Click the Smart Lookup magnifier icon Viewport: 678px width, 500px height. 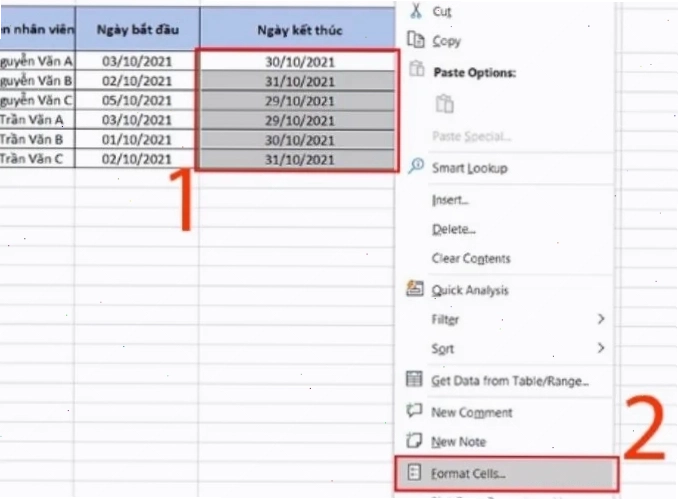[x=416, y=166]
